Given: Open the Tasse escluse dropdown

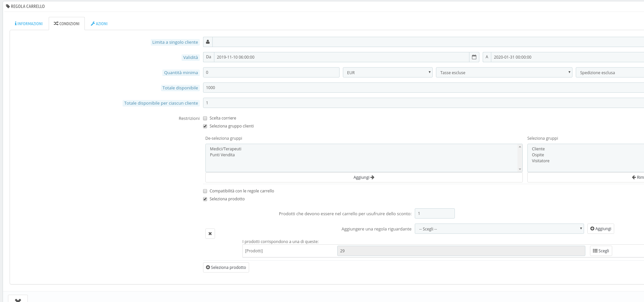Looking at the screenshot, I should (504, 72).
